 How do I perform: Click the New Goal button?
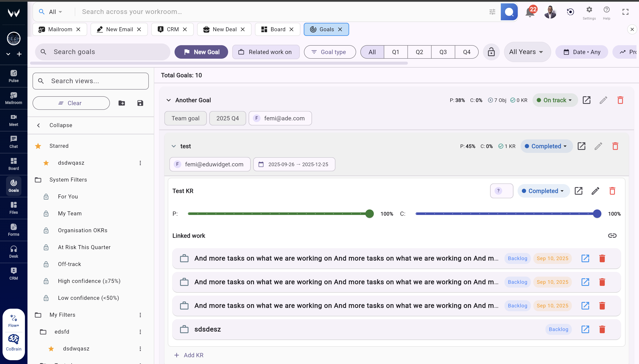pos(201,52)
